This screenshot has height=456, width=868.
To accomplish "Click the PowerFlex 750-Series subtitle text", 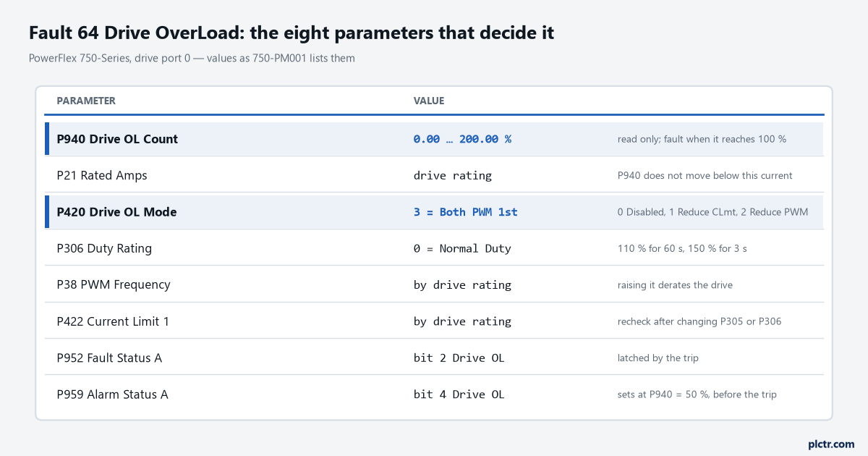I will coord(192,58).
